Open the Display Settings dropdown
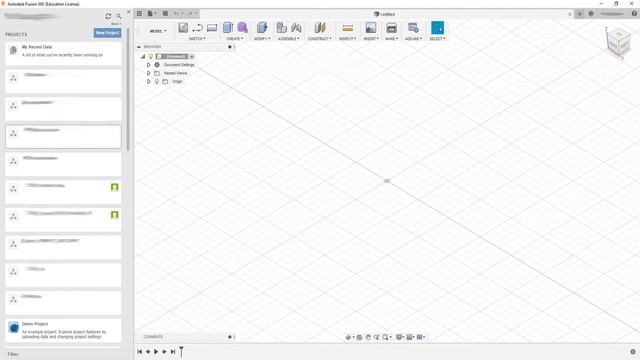 (400, 337)
